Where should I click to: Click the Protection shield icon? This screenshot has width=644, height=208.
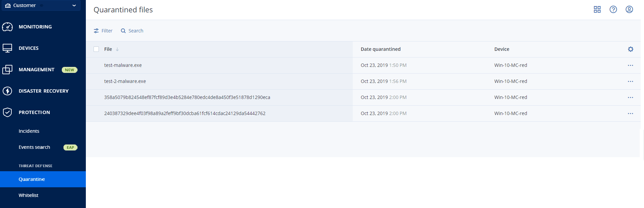tap(7, 112)
